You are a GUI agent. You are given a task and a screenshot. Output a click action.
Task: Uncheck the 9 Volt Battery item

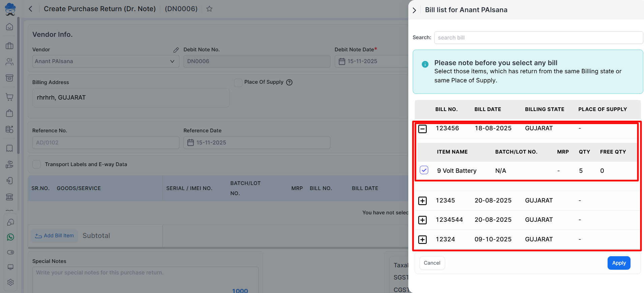[x=424, y=170]
